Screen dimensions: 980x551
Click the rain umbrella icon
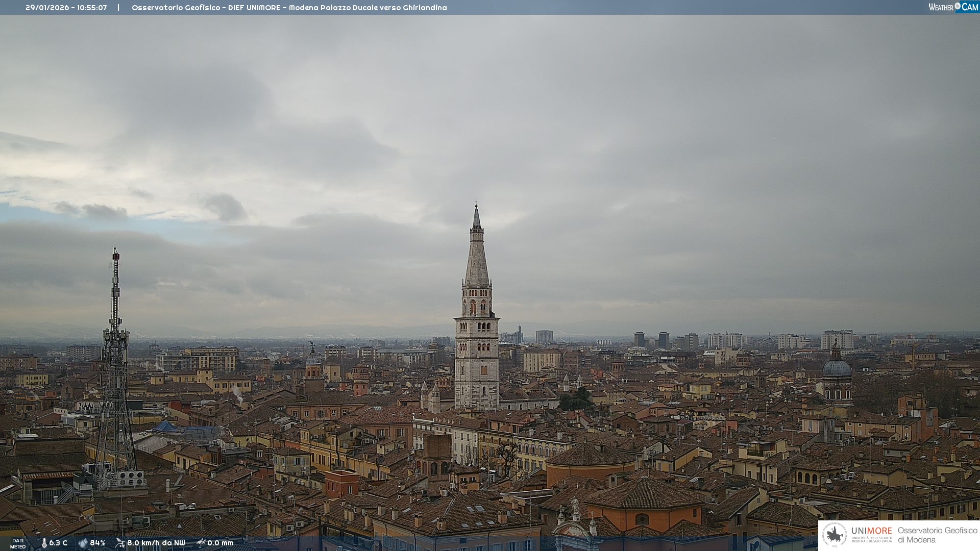[x=201, y=543]
